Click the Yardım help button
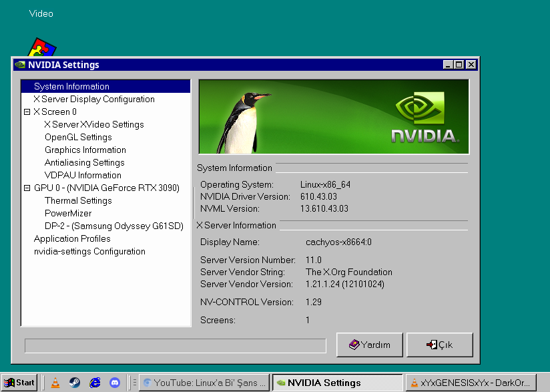The image size is (550, 392). click(x=369, y=345)
